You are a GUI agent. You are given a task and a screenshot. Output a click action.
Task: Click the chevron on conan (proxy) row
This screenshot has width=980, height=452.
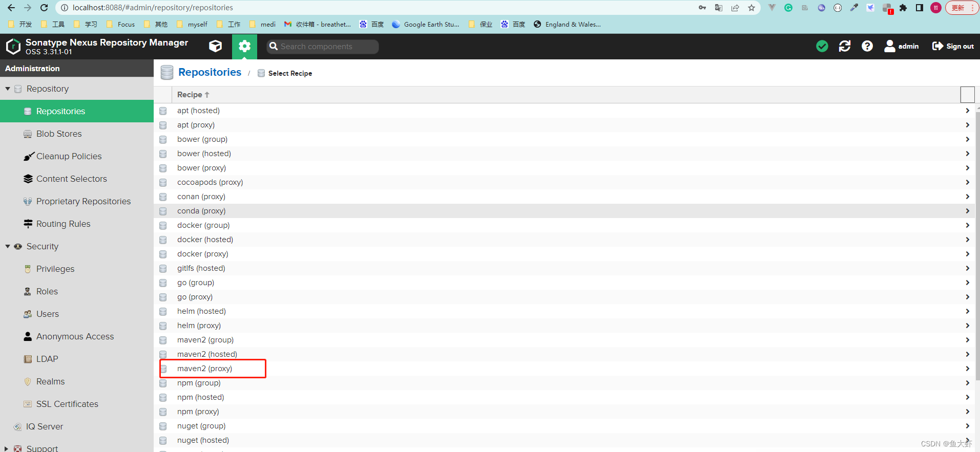click(967, 197)
